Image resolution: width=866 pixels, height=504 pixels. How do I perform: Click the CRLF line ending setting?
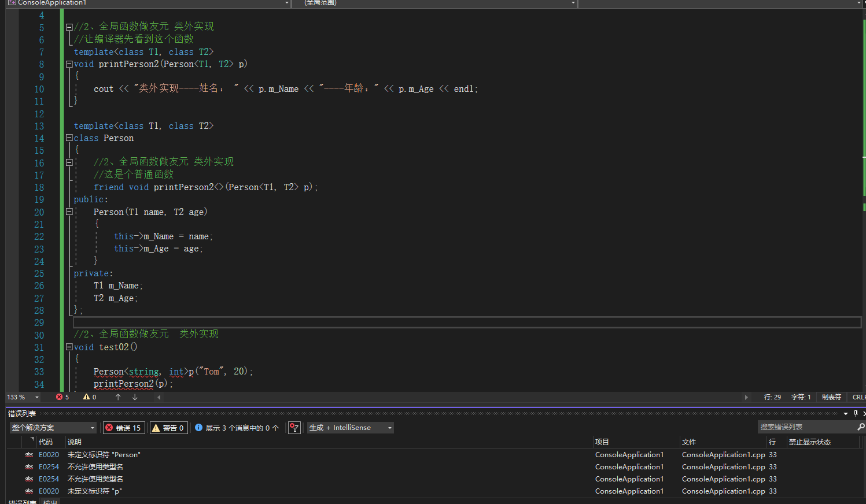(x=859, y=397)
